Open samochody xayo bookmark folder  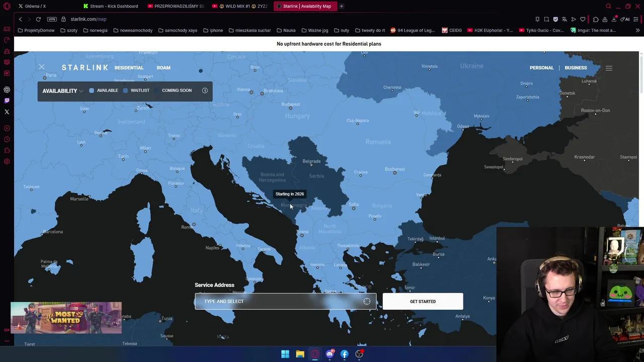[x=178, y=30]
